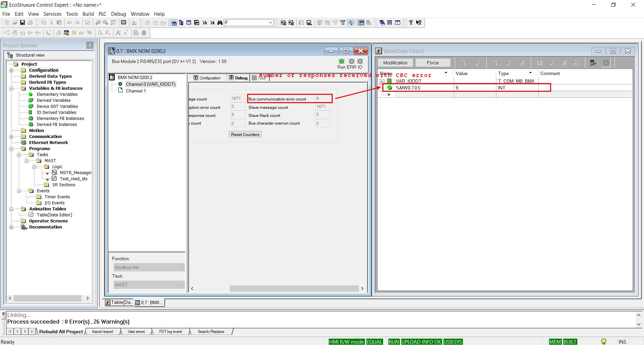Select the Search/Replace output tab

(x=211, y=332)
